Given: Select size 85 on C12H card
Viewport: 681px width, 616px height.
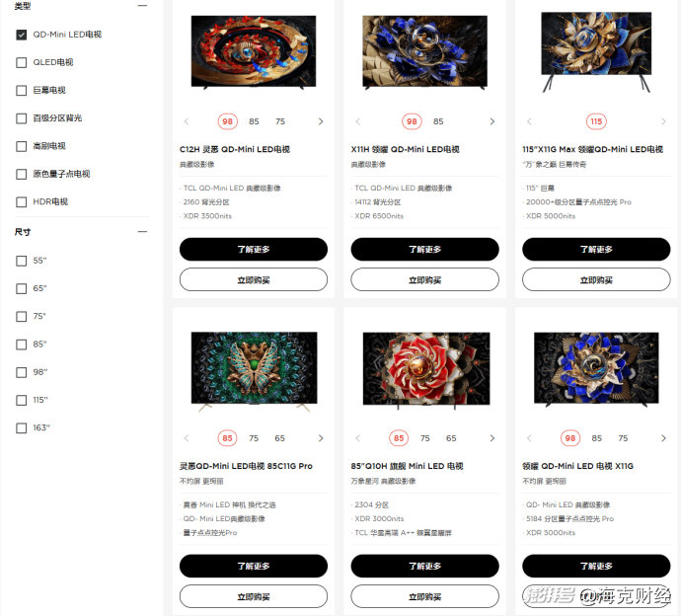Looking at the screenshot, I should point(254,121).
